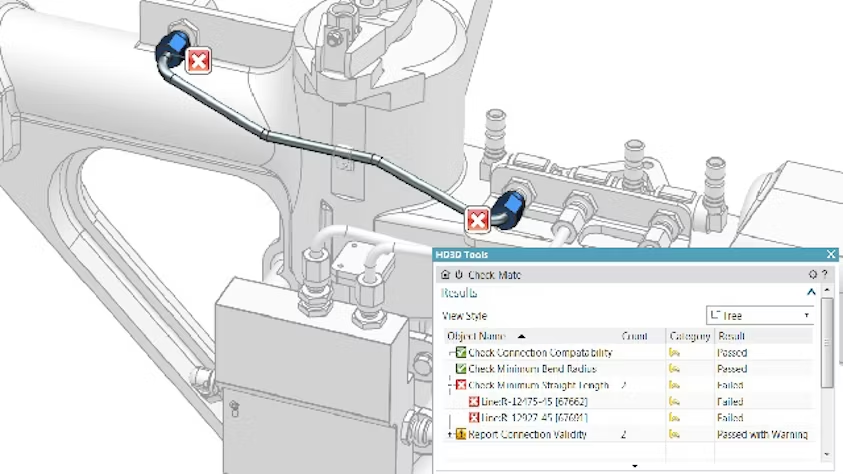This screenshot has width=843, height=474.
Task: Click the red X marker near upper fitting
Action: coord(198,61)
